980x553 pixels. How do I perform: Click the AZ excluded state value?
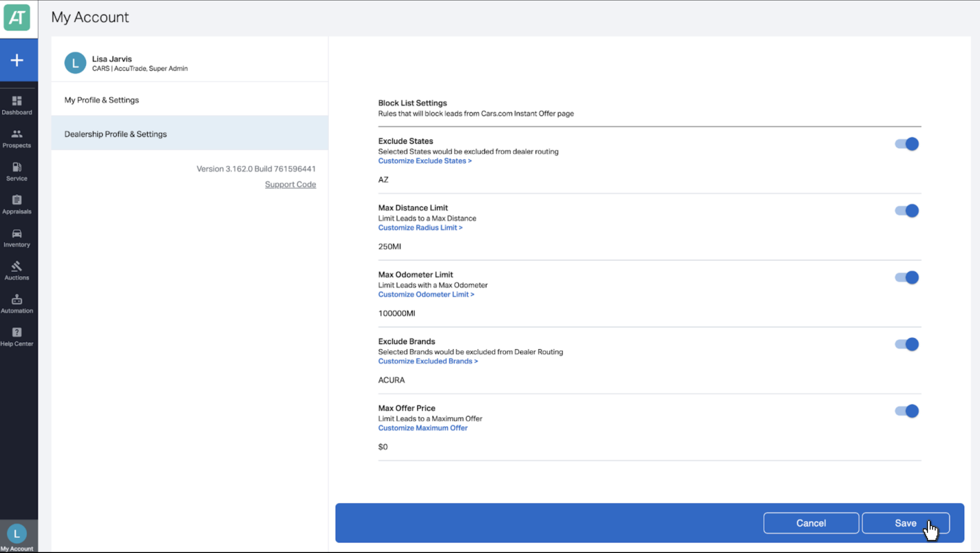tap(383, 180)
